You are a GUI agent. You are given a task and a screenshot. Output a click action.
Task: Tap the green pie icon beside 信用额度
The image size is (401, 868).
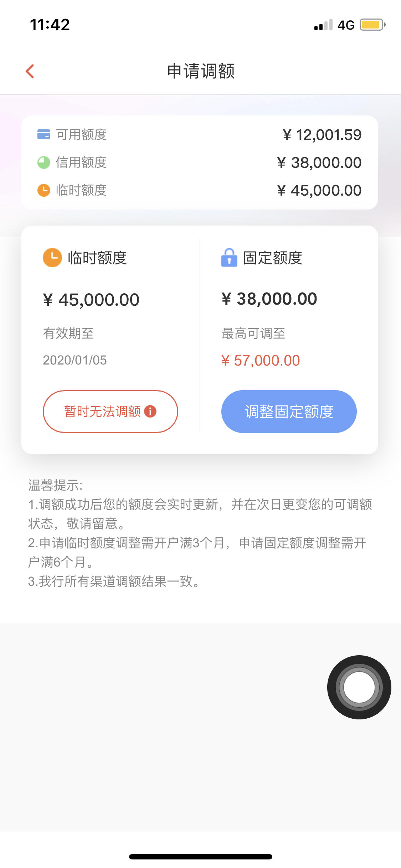(44, 162)
